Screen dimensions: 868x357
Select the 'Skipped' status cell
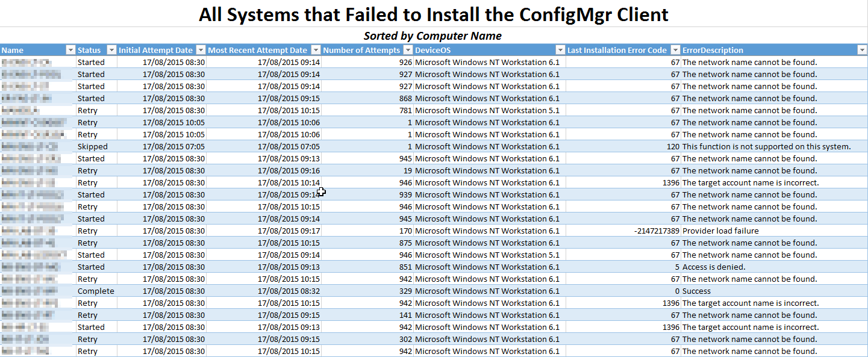coord(93,147)
